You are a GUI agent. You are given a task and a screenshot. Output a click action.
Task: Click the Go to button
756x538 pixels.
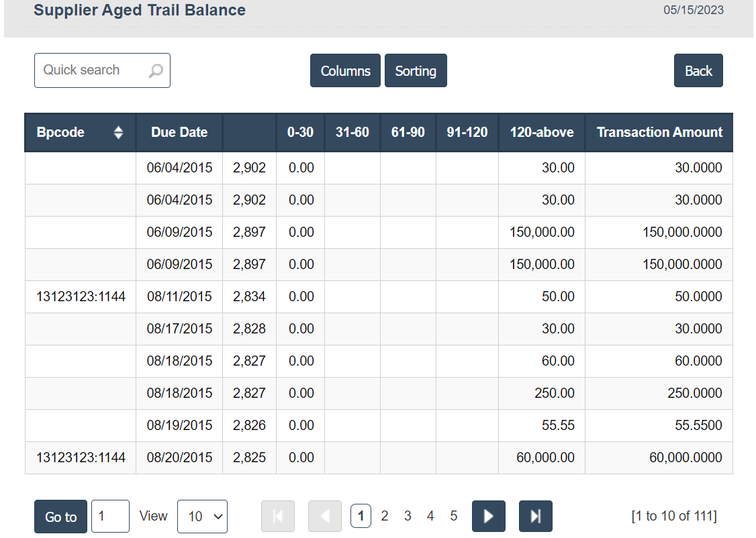point(60,517)
